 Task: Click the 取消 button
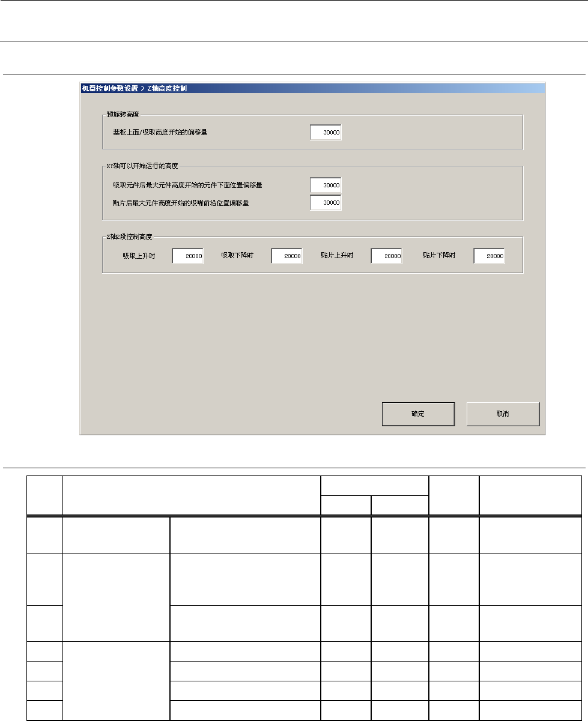[x=503, y=414]
